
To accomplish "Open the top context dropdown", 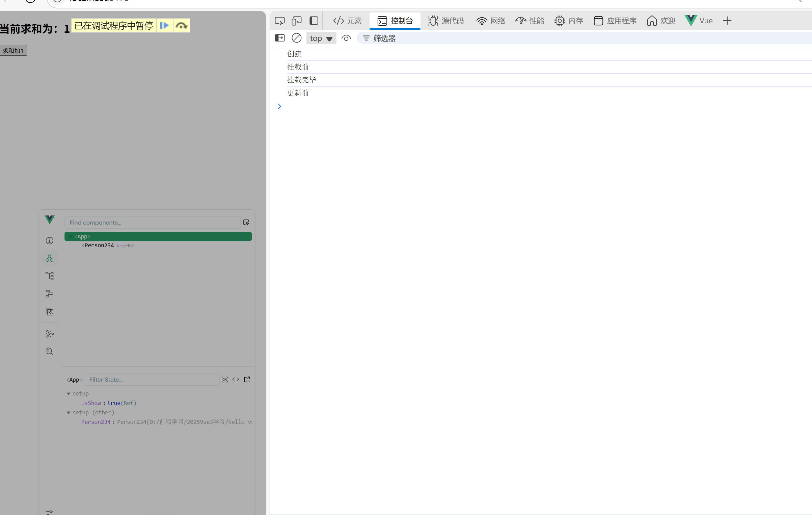I will 321,38.
